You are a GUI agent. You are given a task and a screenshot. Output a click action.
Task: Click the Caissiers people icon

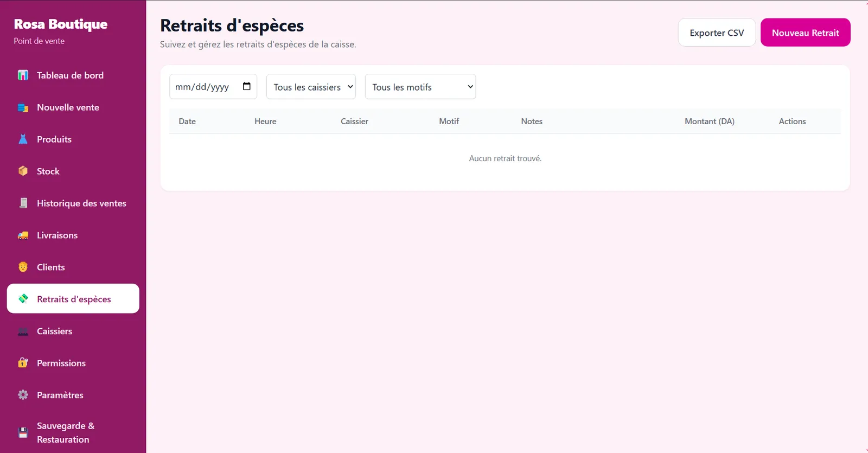point(23,331)
